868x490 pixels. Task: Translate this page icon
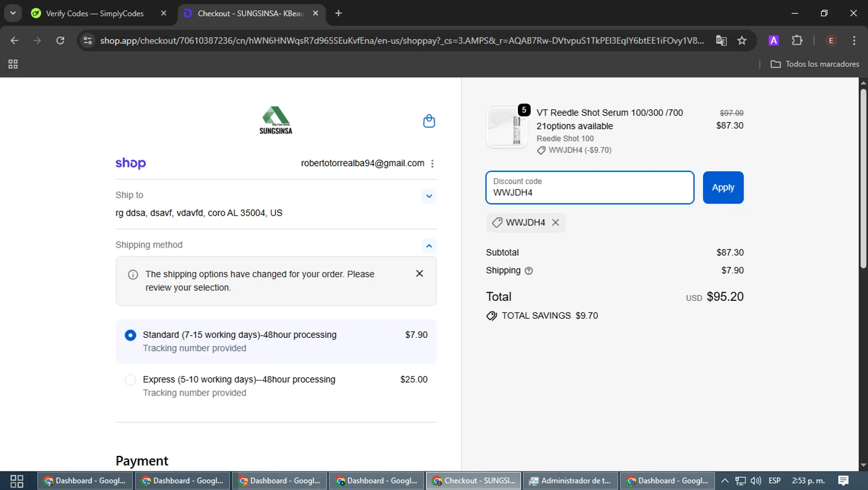click(x=721, y=40)
